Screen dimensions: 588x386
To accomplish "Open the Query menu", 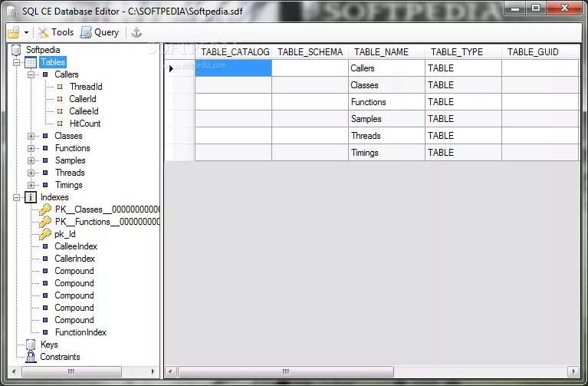I will tap(100, 32).
